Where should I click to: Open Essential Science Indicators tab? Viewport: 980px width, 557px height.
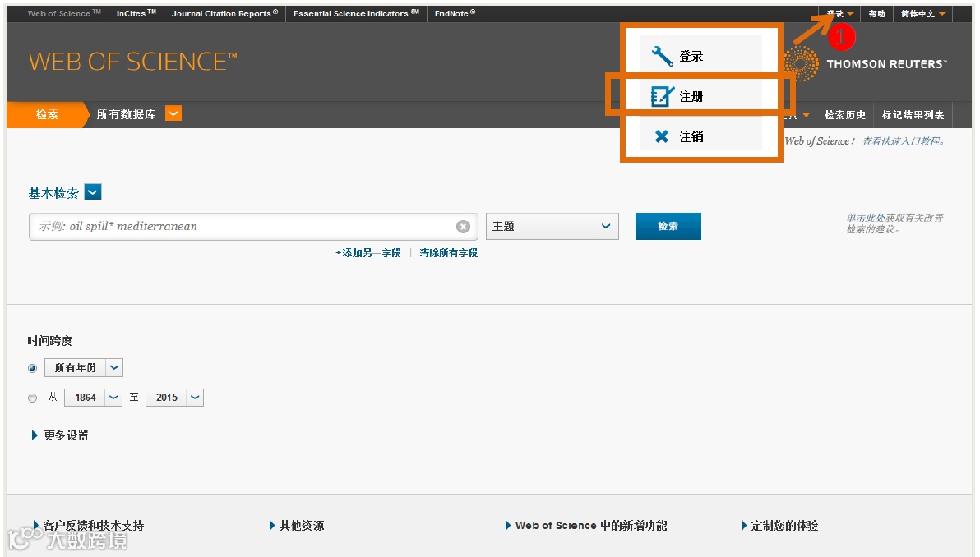(356, 14)
